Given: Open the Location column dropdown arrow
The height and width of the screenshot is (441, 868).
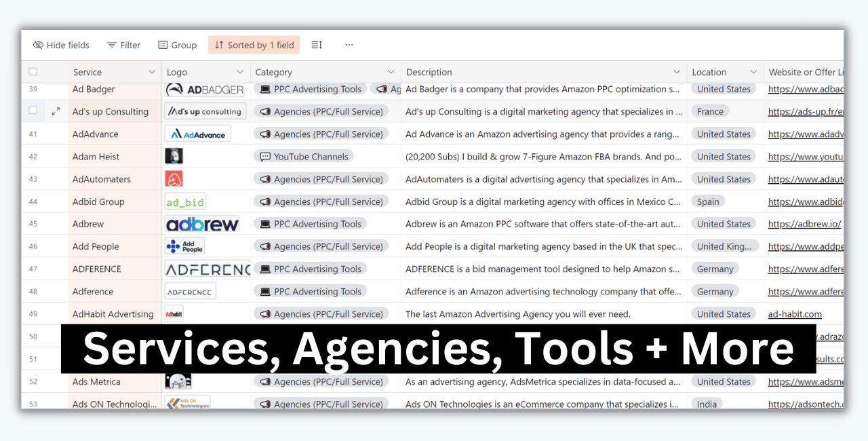Looking at the screenshot, I should [753, 72].
